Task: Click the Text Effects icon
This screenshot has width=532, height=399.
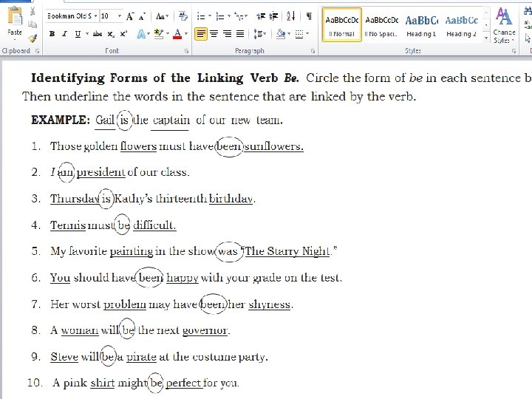Action: click(141, 34)
